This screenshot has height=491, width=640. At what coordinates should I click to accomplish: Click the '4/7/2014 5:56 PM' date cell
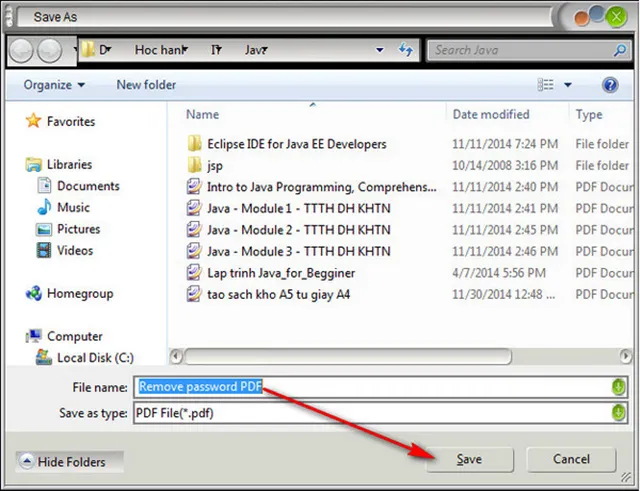pyautogui.click(x=499, y=273)
